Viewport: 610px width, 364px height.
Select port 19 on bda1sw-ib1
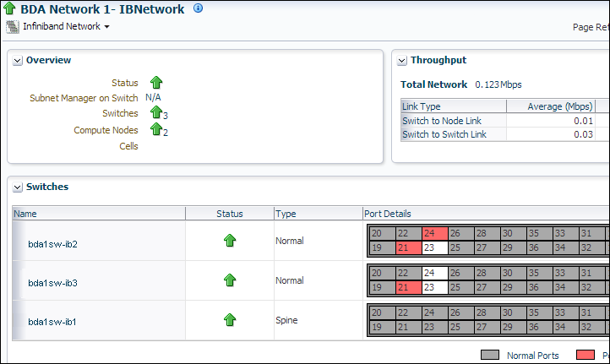pyautogui.click(x=383, y=327)
